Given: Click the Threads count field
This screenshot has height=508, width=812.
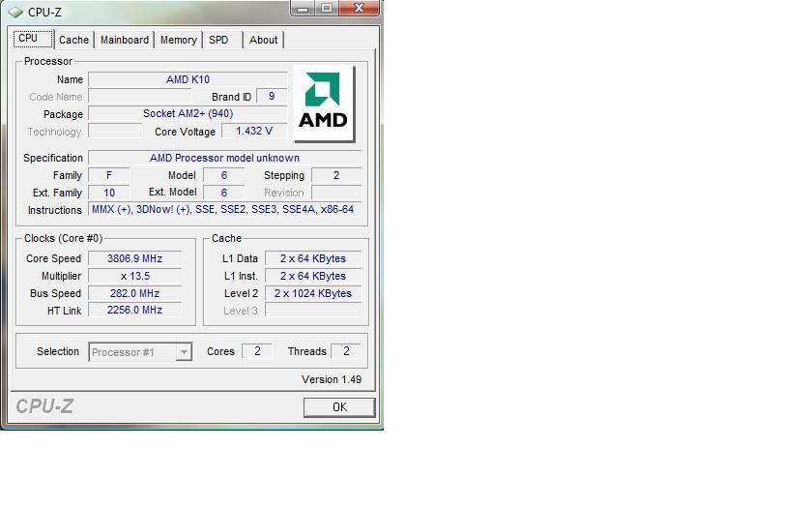Looking at the screenshot, I should (x=346, y=351).
